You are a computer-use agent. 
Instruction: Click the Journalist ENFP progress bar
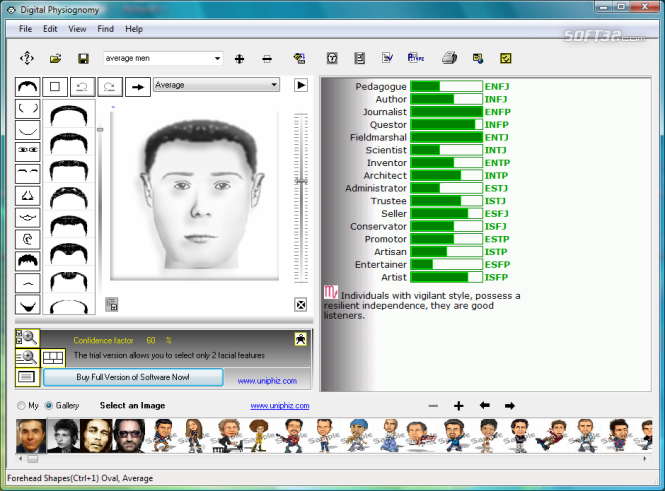pos(447,112)
